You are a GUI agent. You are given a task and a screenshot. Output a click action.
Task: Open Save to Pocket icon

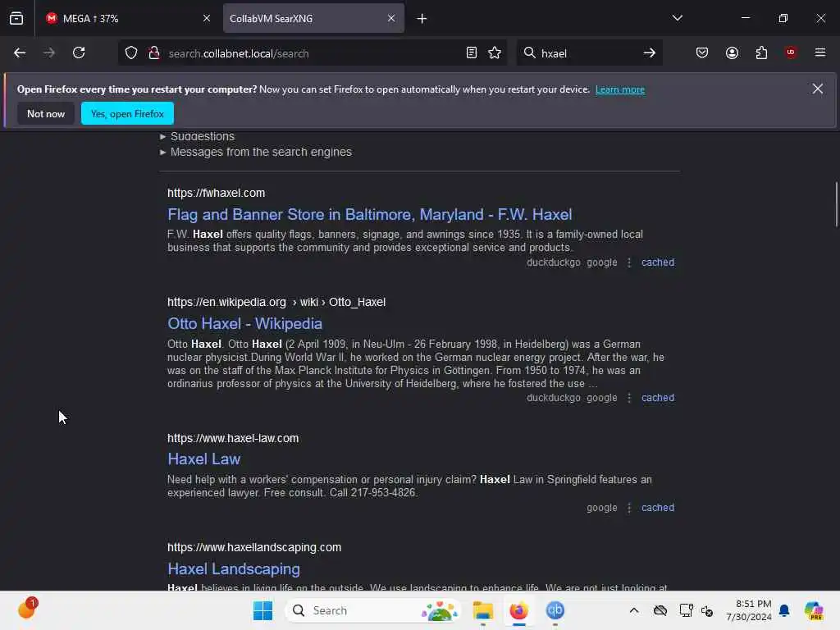[x=702, y=53]
